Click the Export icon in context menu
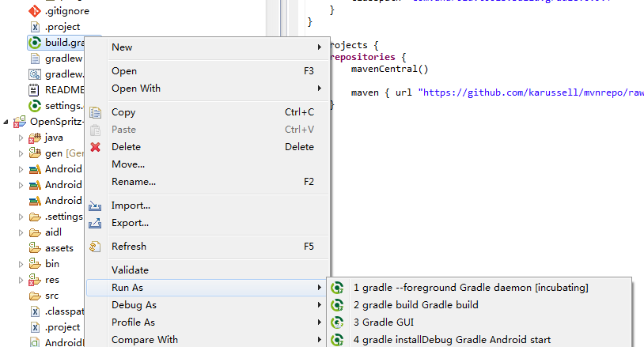Screen dimensions: 644x347 [x=96, y=223]
